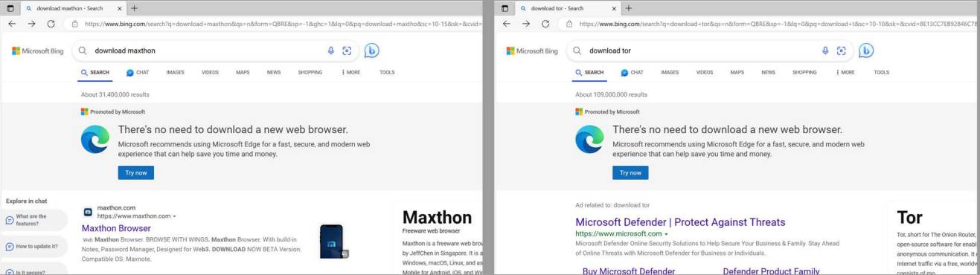Click the maxthon window address bar URL

point(283,24)
